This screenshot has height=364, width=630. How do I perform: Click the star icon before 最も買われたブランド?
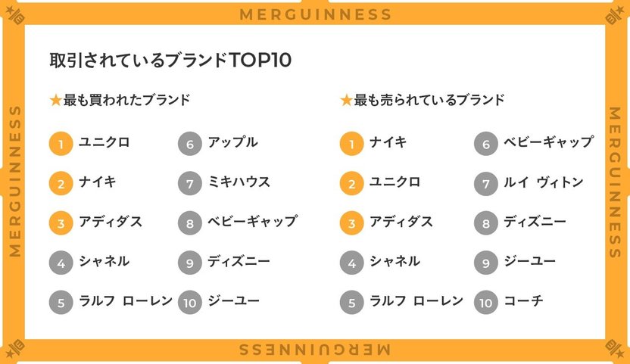click(x=55, y=100)
